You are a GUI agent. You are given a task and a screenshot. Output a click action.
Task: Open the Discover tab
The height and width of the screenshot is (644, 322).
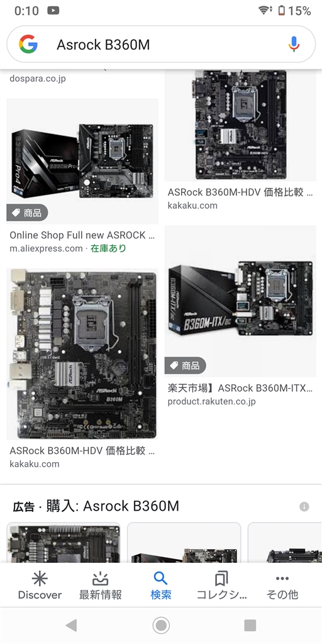pyautogui.click(x=40, y=586)
